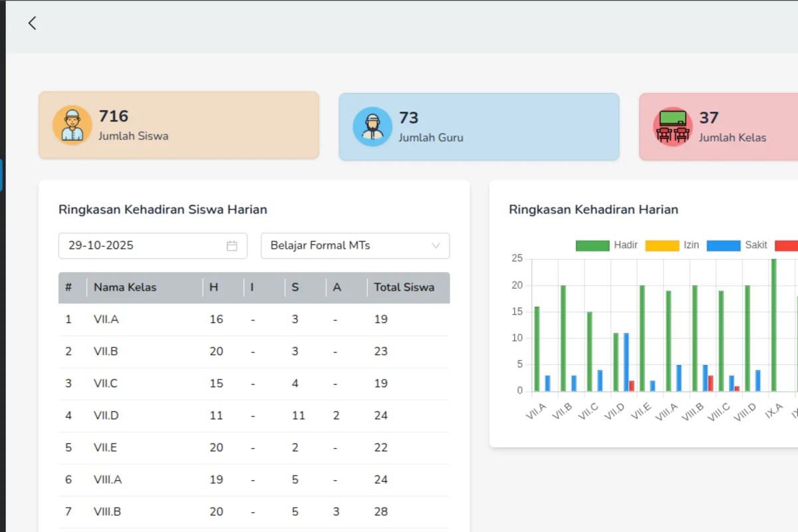
Task: Select the VII.D class row name
Action: point(106,416)
